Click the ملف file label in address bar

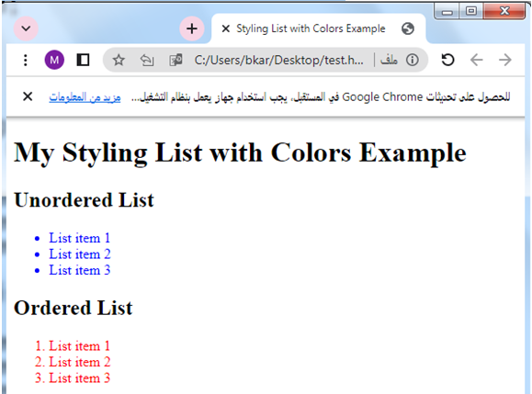tap(389, 61)
